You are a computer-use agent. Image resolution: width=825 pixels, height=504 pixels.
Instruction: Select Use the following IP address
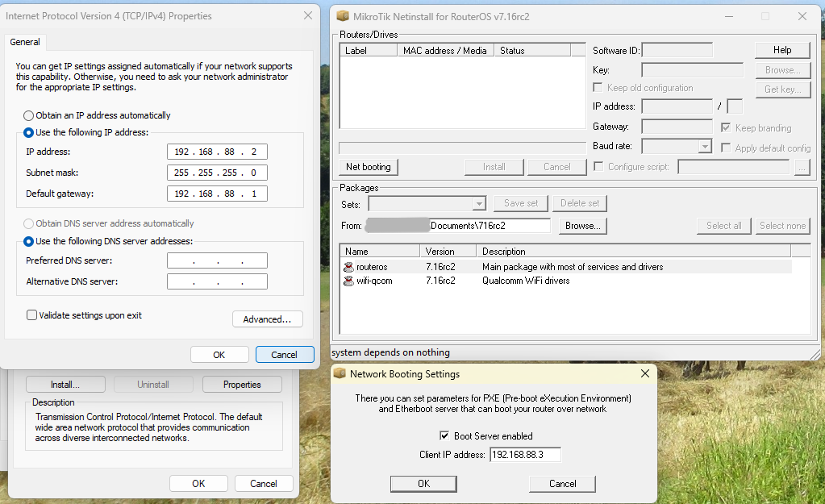[28, 132]
